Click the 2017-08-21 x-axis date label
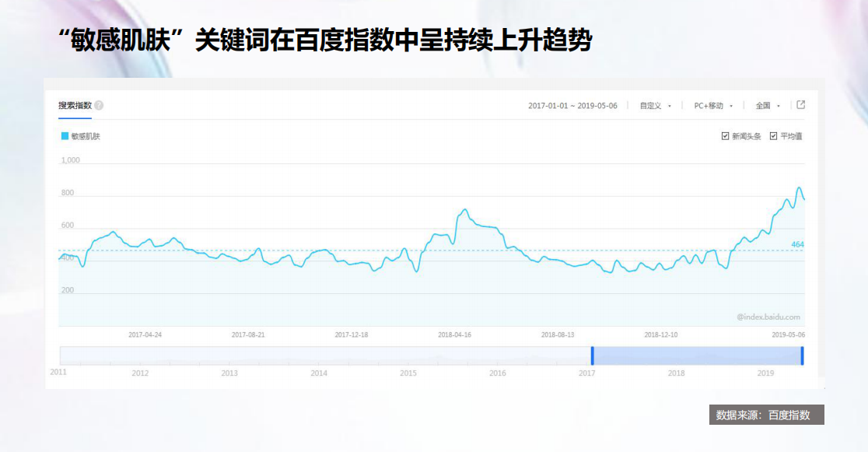This screenshot has width=868, height=452. 248,335
